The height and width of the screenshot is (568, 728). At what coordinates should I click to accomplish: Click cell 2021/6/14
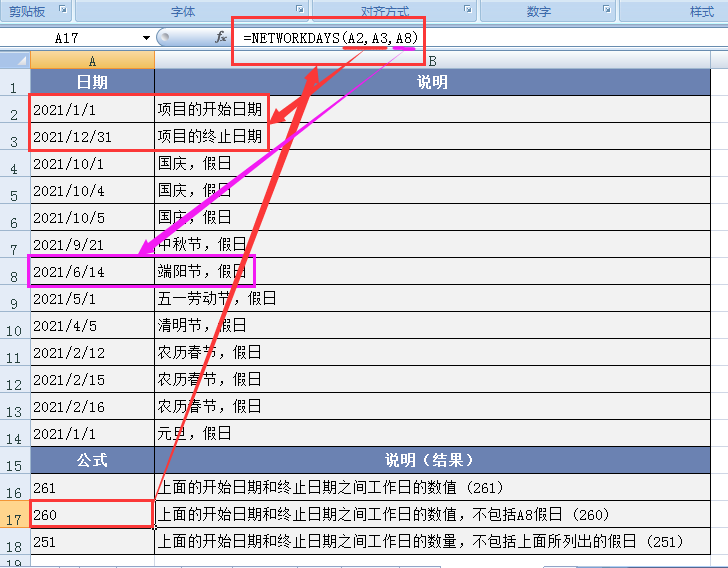pyautogui.click(x=92, y=271)
